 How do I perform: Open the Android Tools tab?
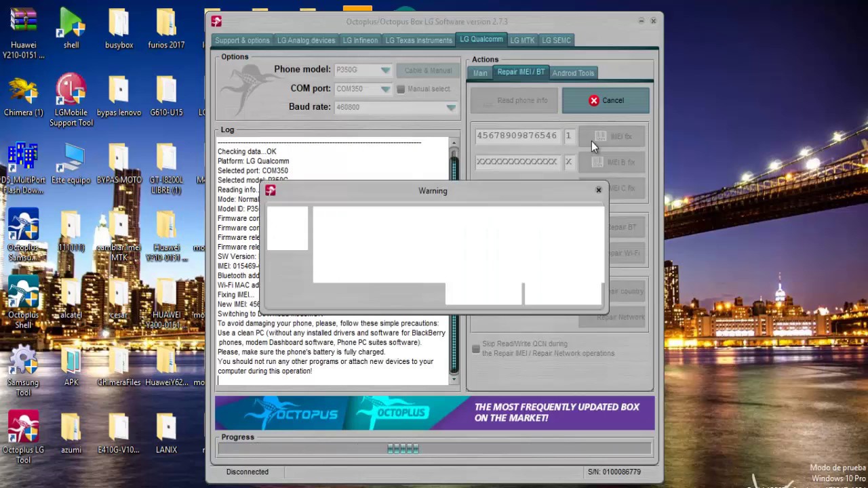click(573, 73)
